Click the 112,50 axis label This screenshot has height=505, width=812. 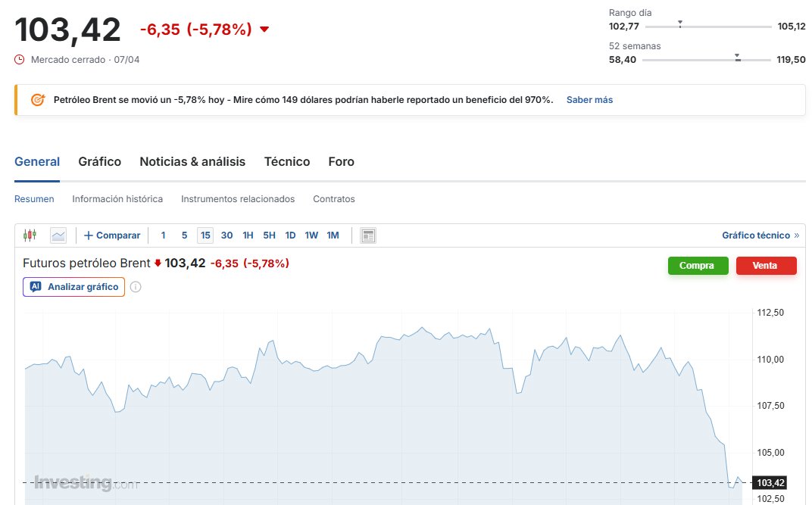(x=770, y=313)
